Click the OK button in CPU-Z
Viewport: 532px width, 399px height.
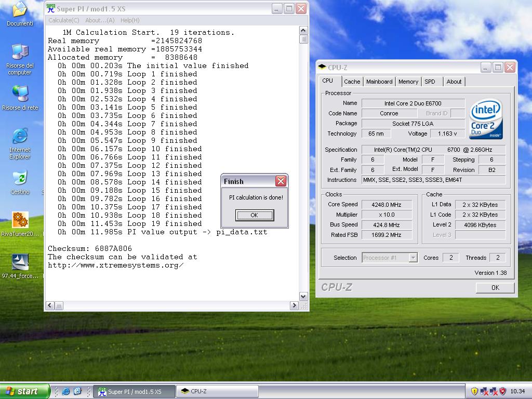495,287
